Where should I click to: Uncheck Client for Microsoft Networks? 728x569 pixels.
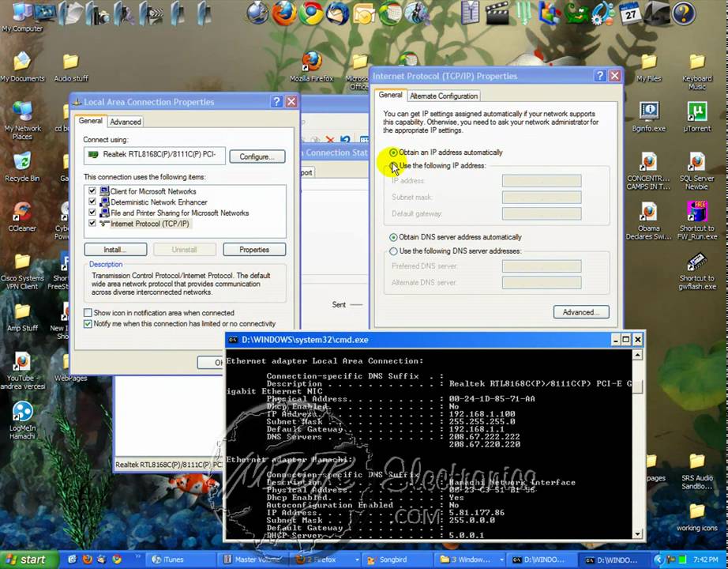[92, 191]
